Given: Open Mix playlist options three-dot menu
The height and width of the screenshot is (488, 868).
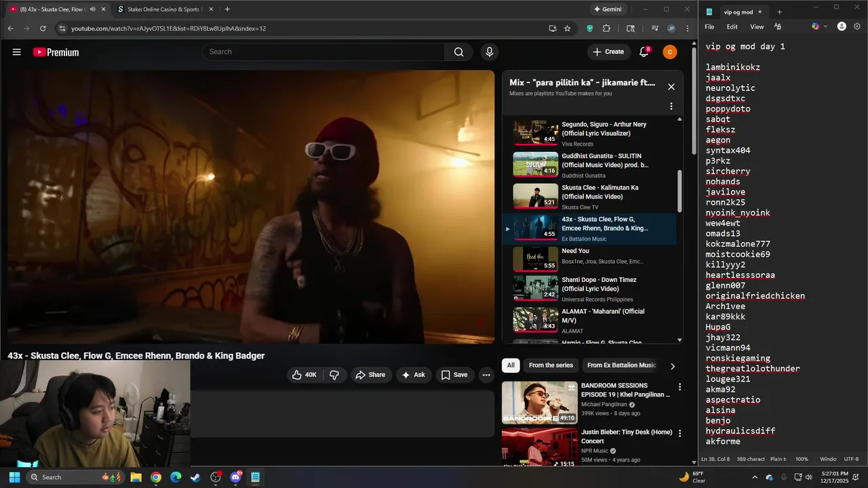Looking at the screenshot, I should [671, 106].
